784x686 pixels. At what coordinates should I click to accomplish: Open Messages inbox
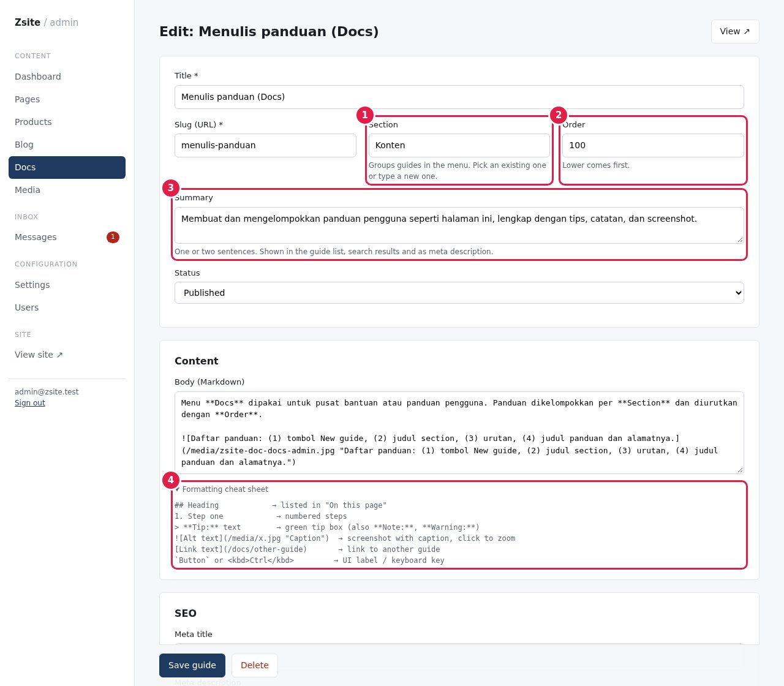67,237
